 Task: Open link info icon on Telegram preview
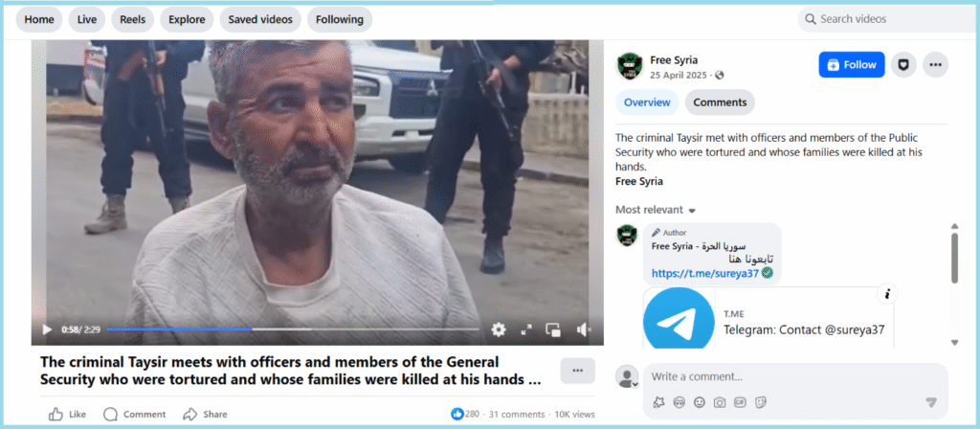(887, 294)
